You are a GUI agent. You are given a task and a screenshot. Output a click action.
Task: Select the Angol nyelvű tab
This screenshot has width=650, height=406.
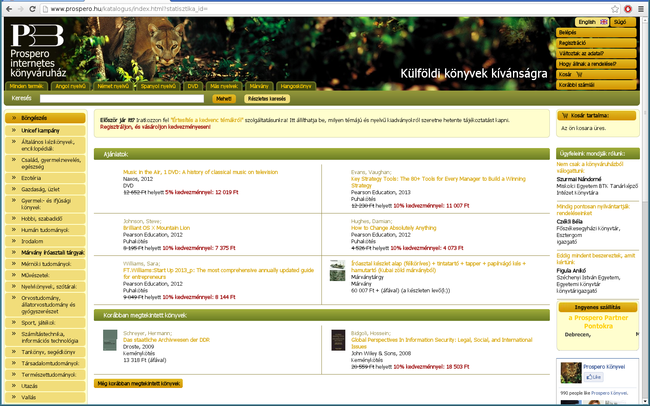point(71,86)
